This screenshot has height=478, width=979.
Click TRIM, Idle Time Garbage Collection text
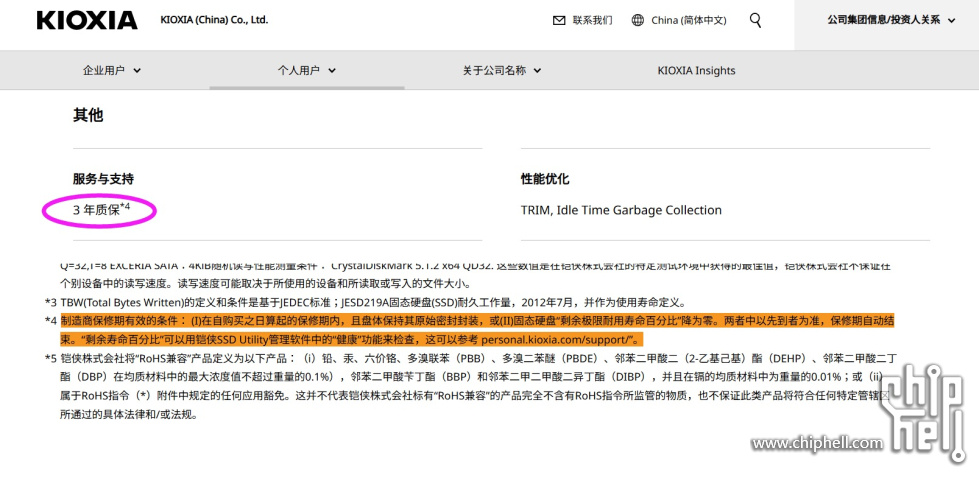[x=621, y=210]
